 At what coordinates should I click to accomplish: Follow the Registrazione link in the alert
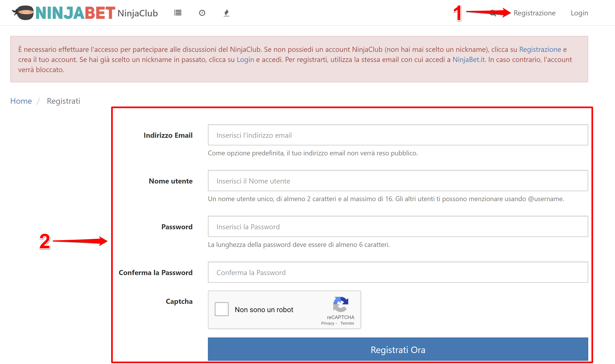pyautogui.click(x=540, y=49)
